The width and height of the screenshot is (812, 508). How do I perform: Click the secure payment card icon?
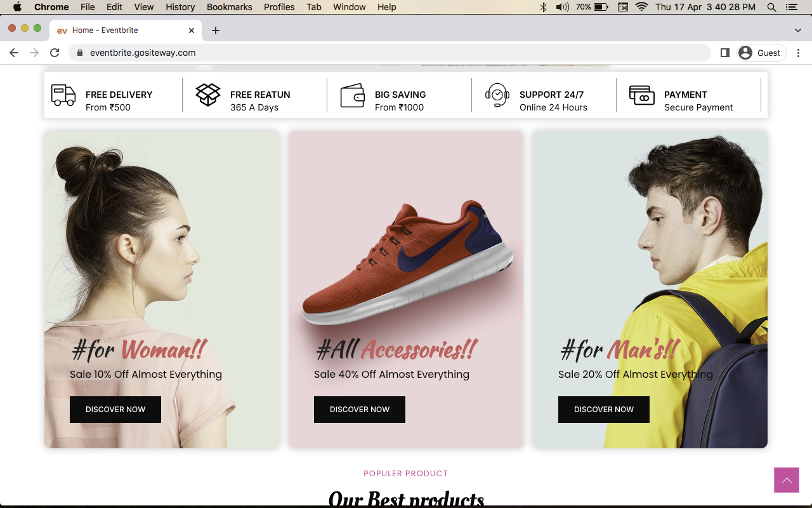pos(642,95)
